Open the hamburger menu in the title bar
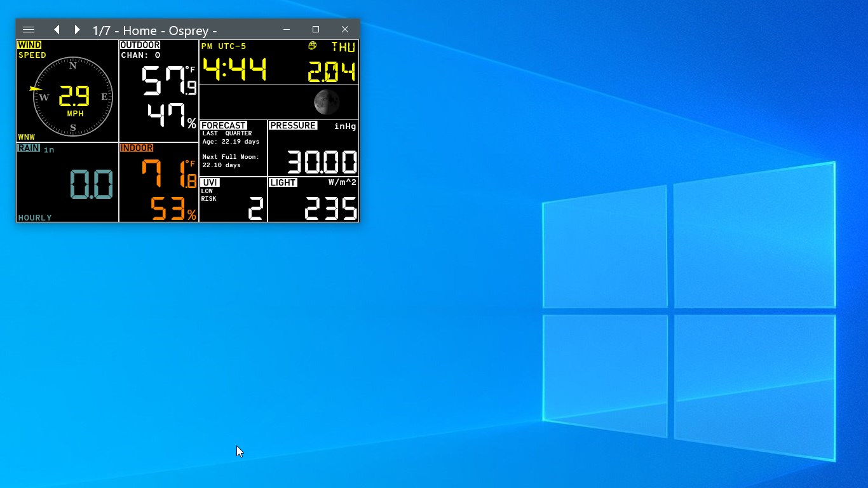Screen dimensions: 868x488 [x=29, y=29]
